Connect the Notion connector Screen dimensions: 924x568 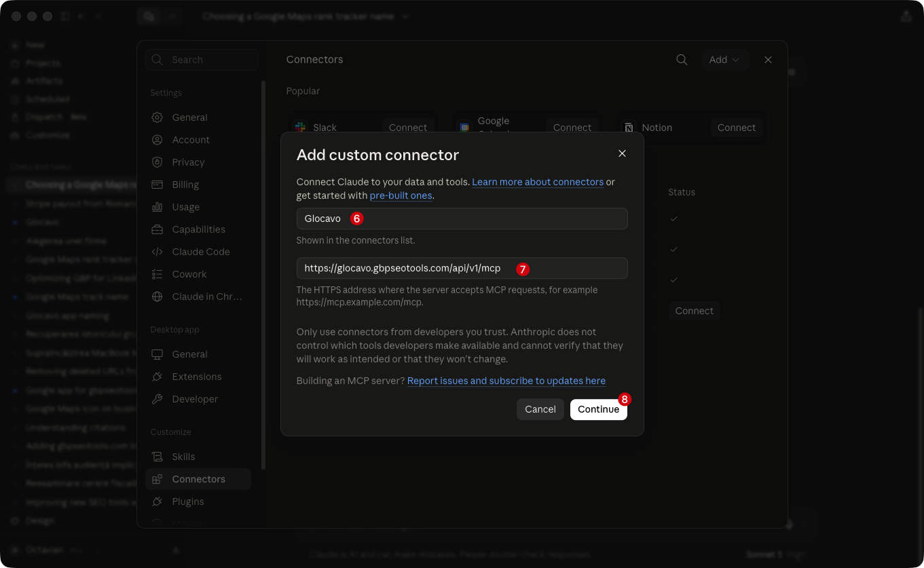737,128
